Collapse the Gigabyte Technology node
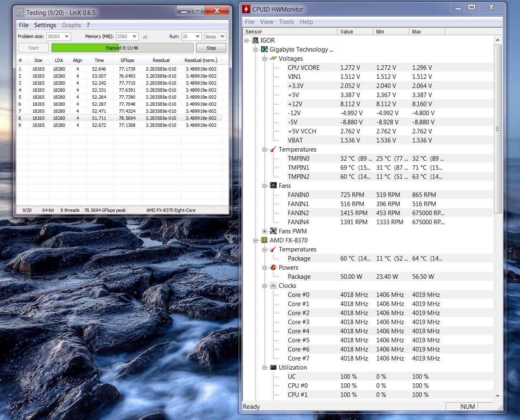Screen dimensions: 520x420 256,50
